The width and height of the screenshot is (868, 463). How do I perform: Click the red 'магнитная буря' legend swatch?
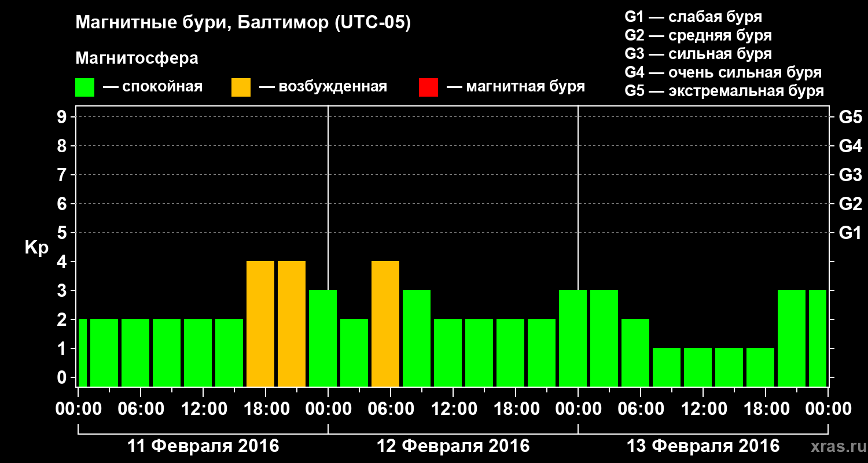tap(428, 87)
